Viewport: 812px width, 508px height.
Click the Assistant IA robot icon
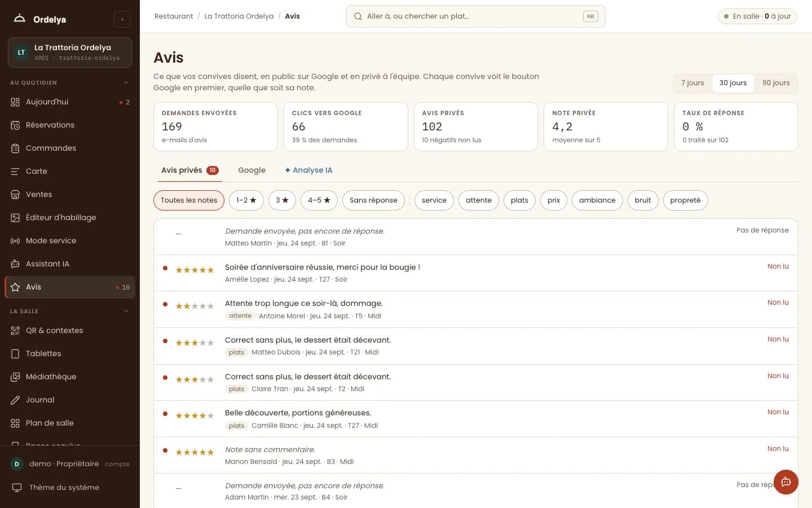point(15,264)
